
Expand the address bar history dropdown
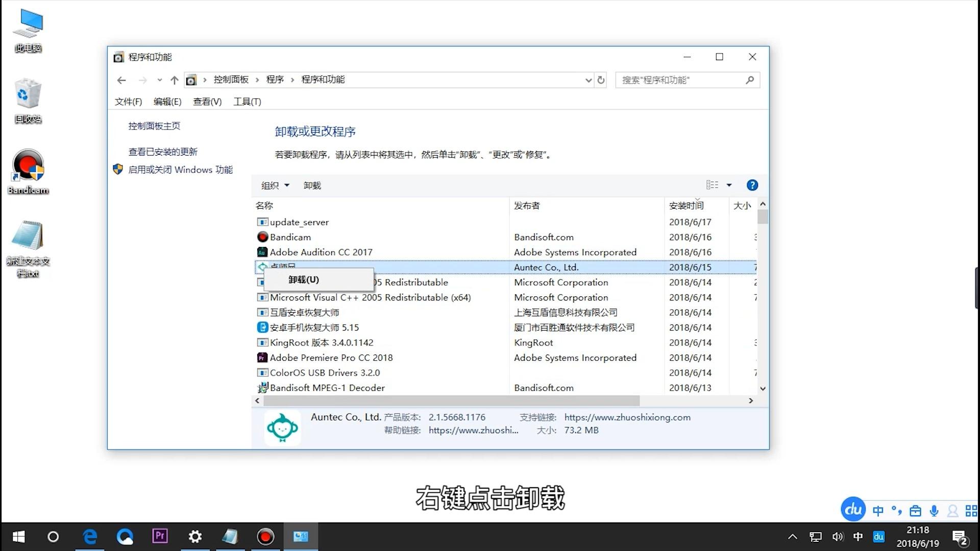(x=589, y=80)
